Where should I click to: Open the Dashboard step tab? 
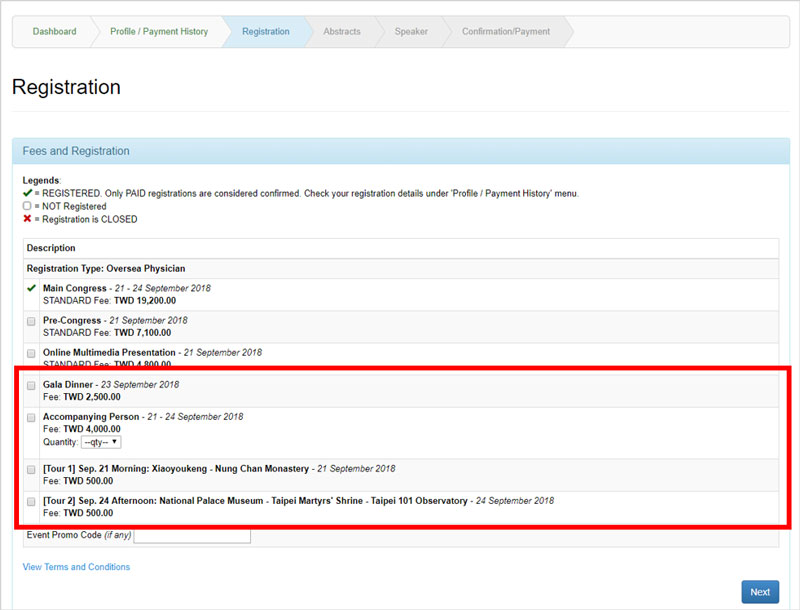(54, 32)
